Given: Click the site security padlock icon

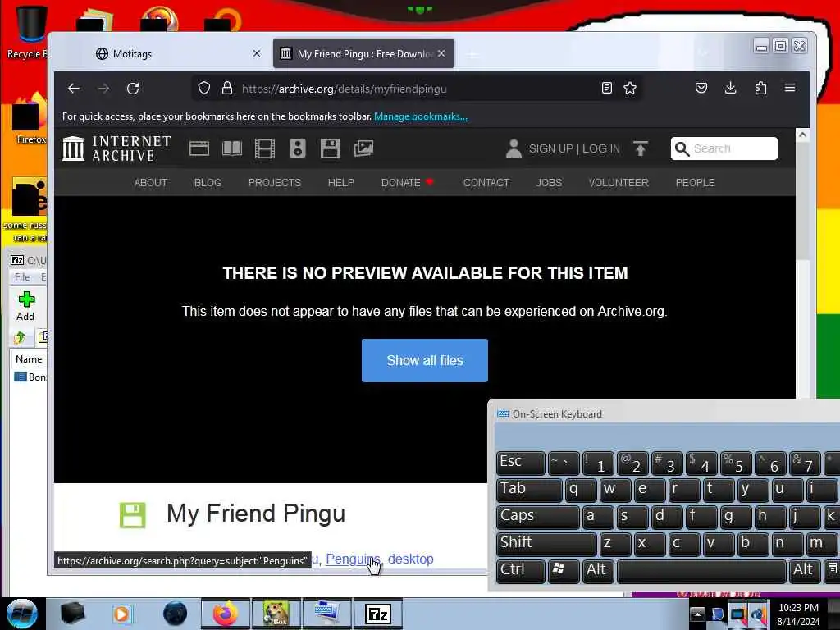Looking at the screenshot, I should point(227,89).
